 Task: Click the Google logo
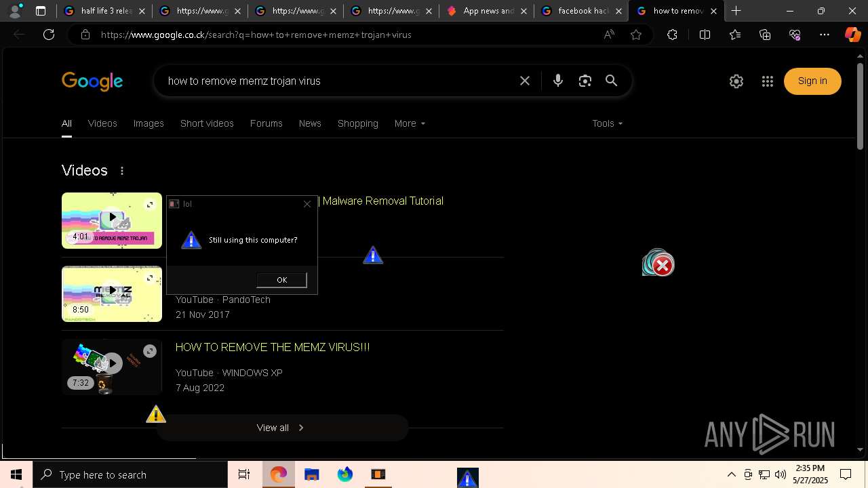point(92,81)
